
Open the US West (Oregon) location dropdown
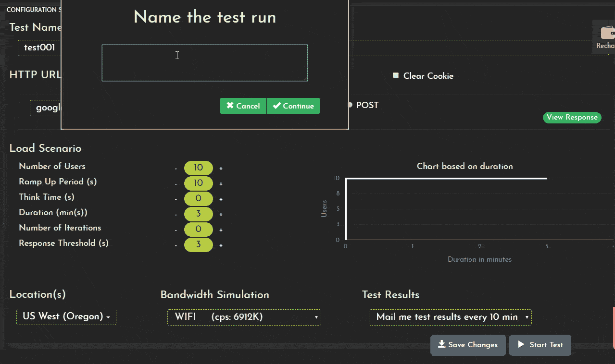click(66, 316)
